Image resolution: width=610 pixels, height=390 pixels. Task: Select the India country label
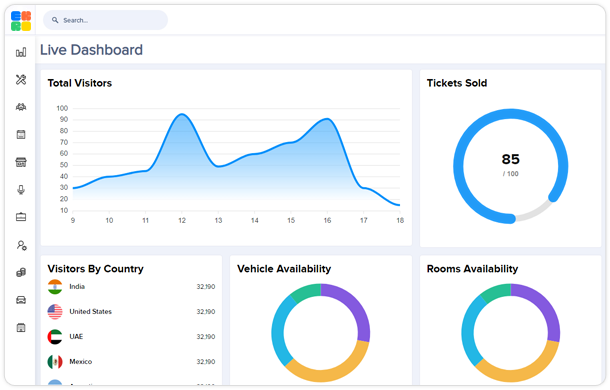click(77, 286)
